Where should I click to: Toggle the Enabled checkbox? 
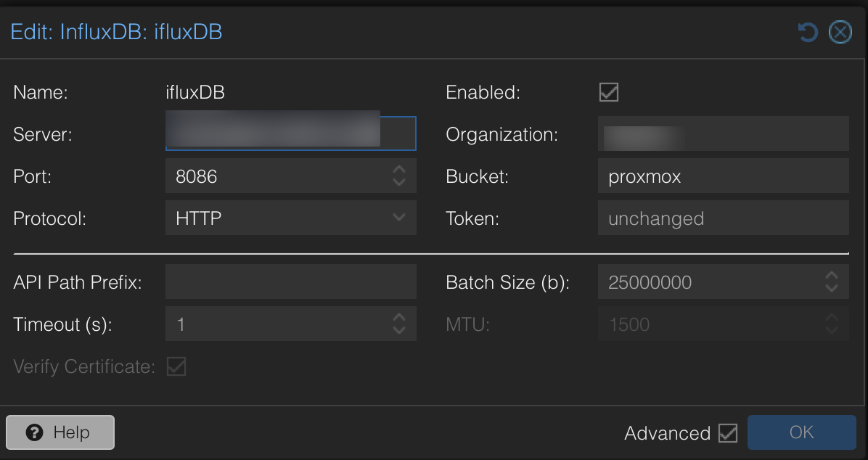[608, 92]
